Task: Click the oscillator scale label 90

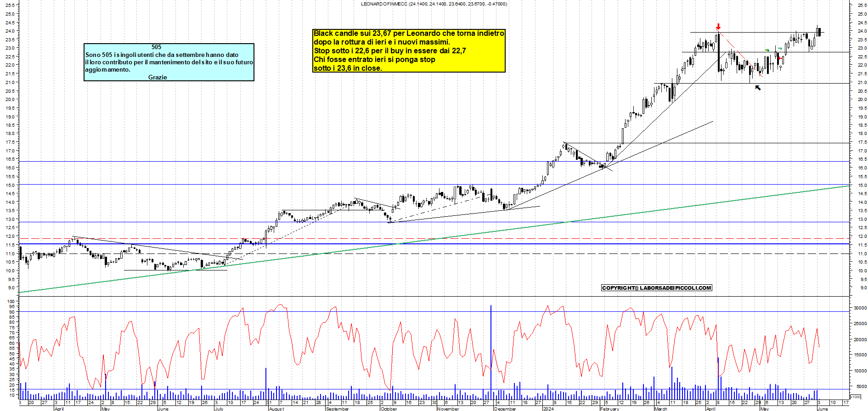Action: (12, 312)
